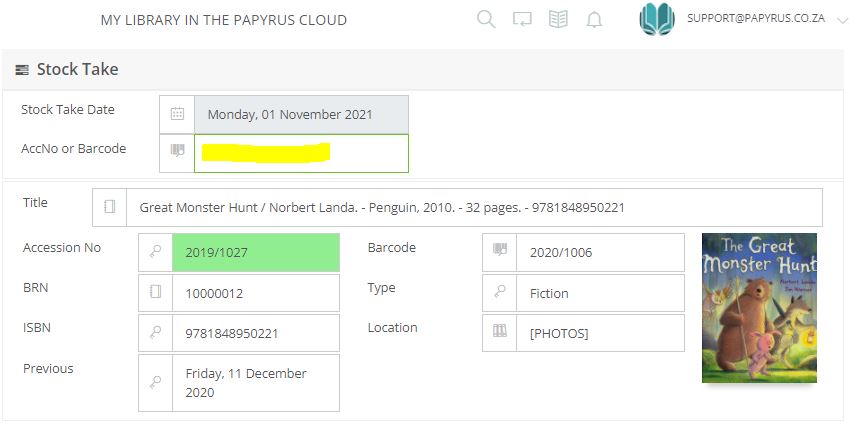
Task: Click the Stock Take panel header icon
Action: click(22, 70)
